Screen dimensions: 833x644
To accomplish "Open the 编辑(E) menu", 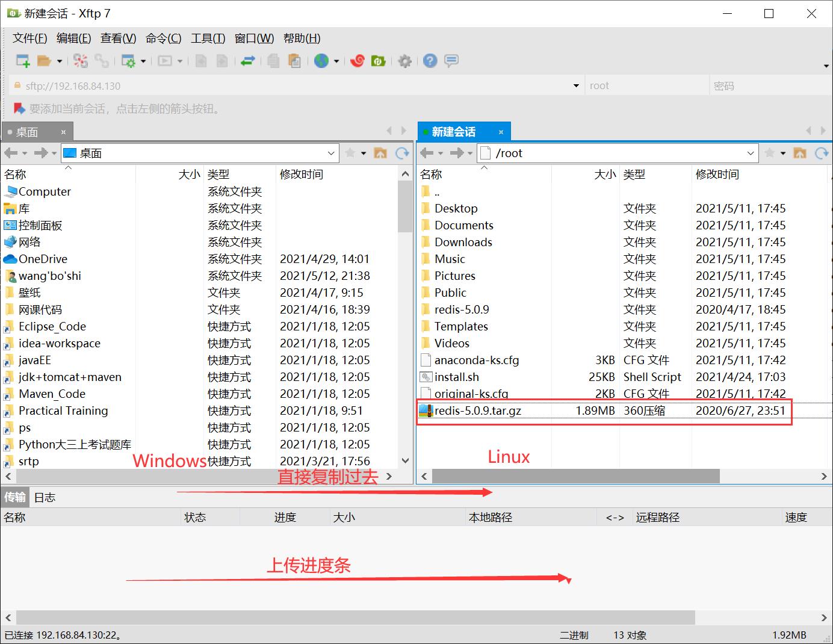I will point(73,39).
